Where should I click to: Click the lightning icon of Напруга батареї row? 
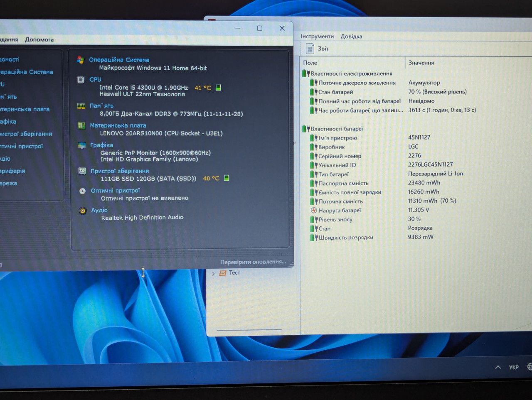point(314,211)
